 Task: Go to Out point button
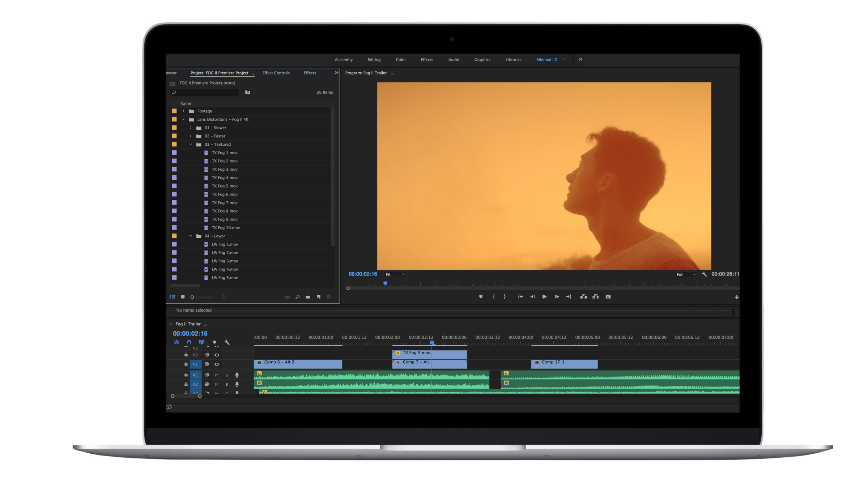(x=569, y=297)
